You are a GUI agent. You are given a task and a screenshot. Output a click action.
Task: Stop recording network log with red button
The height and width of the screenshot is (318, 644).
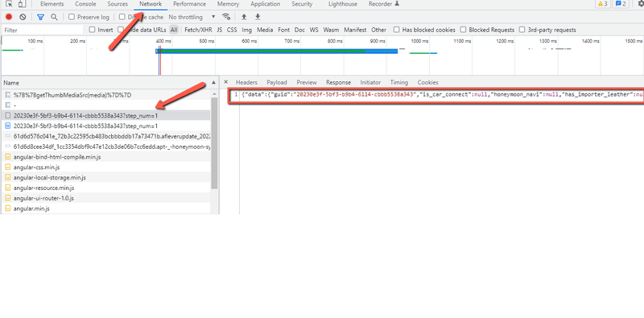tap(9, 17)
